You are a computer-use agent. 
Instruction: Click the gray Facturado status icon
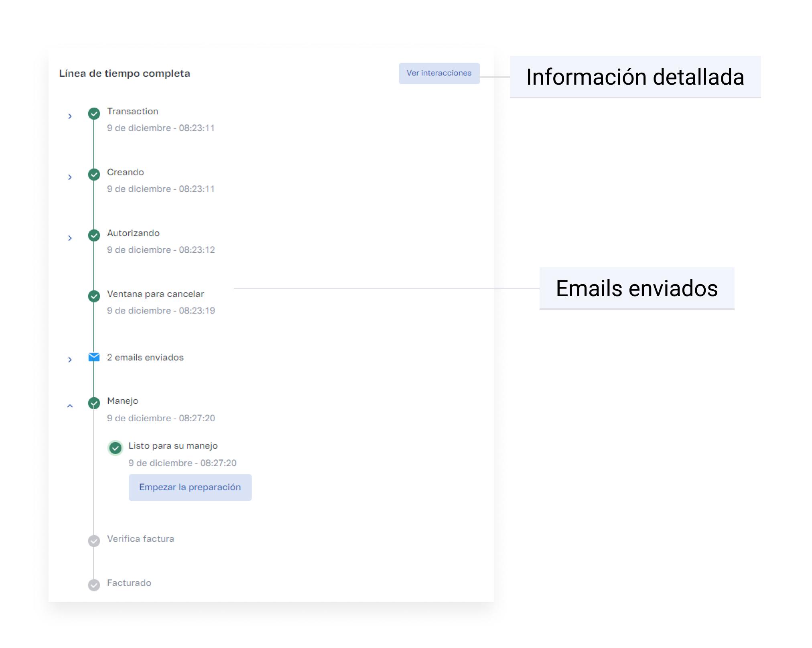tap(94, 585)
